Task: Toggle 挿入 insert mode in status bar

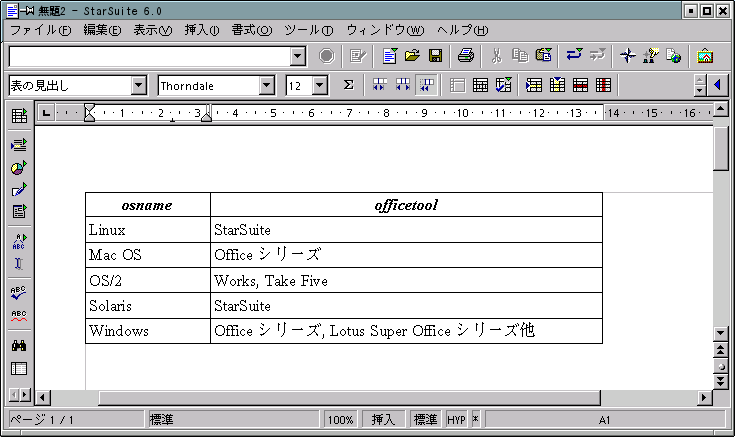Action: 383,419
